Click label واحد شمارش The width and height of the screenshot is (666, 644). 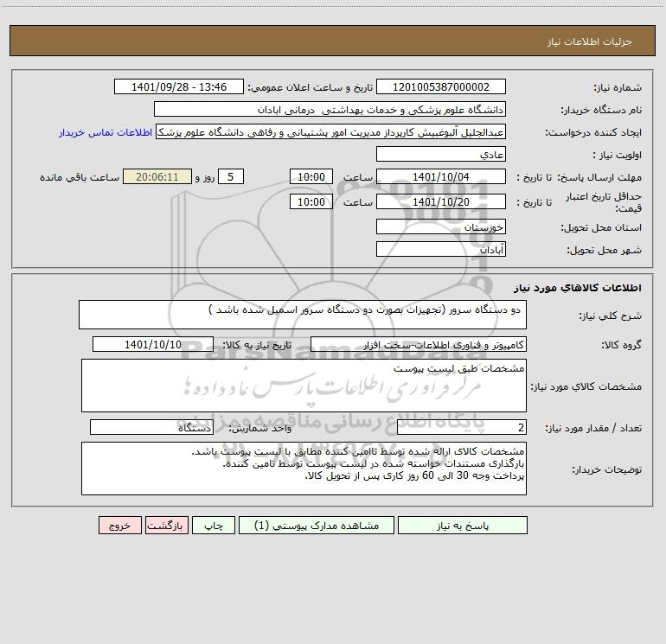[x=260, y=429]
